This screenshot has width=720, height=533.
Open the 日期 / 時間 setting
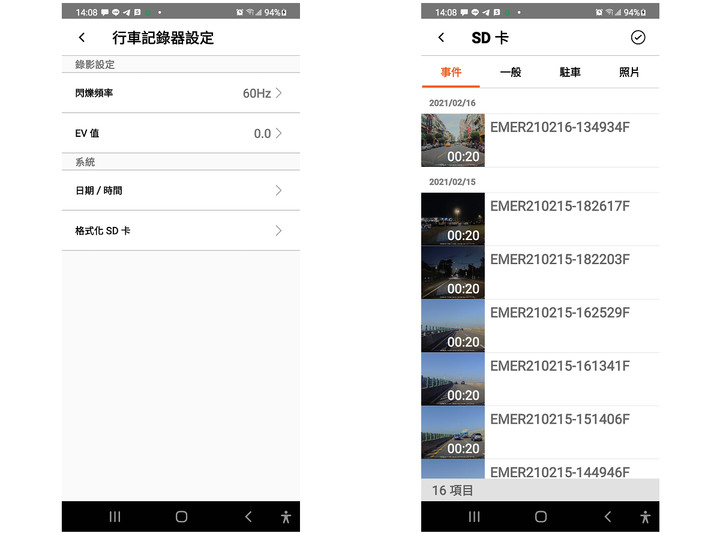point(181,191)
